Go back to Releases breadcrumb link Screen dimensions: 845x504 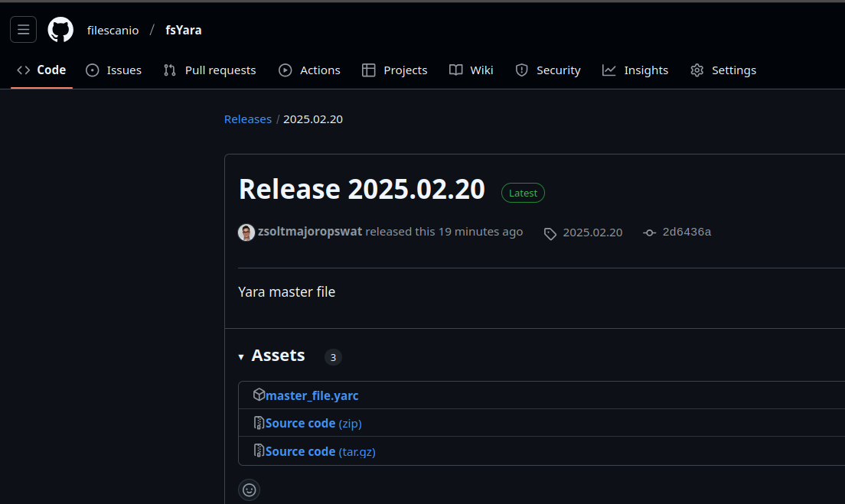pos(248,119)
